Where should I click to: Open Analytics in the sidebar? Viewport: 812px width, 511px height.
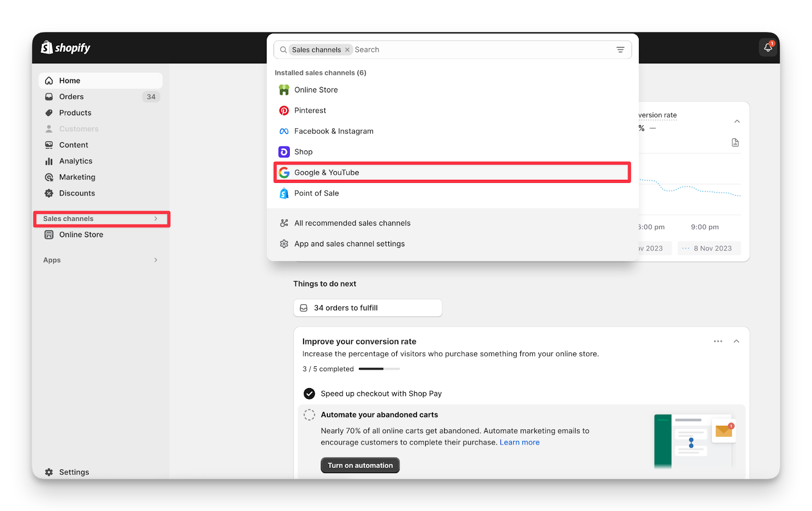pyautogui.click(x=76, y=161)
